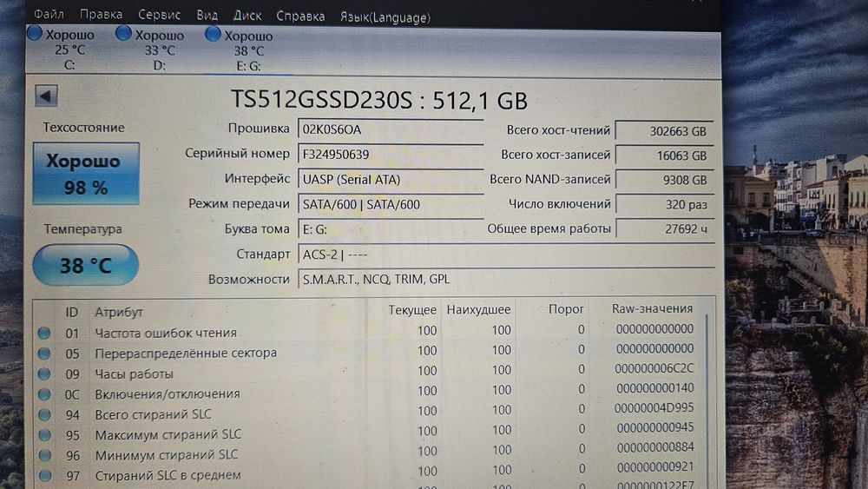
Task: Click raw value 000000000884
Action: tap(654, 447)
